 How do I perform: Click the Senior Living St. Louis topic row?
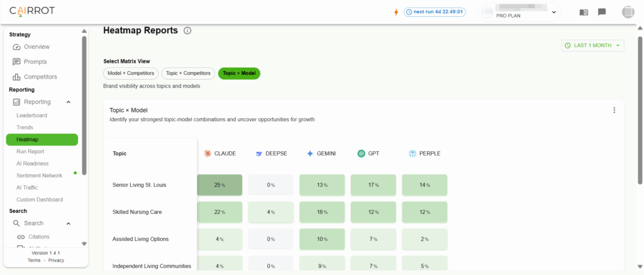(139, 185)
